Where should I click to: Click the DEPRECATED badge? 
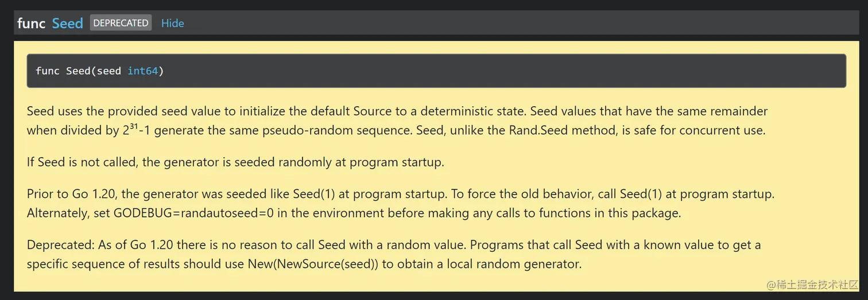click(121, 23)
